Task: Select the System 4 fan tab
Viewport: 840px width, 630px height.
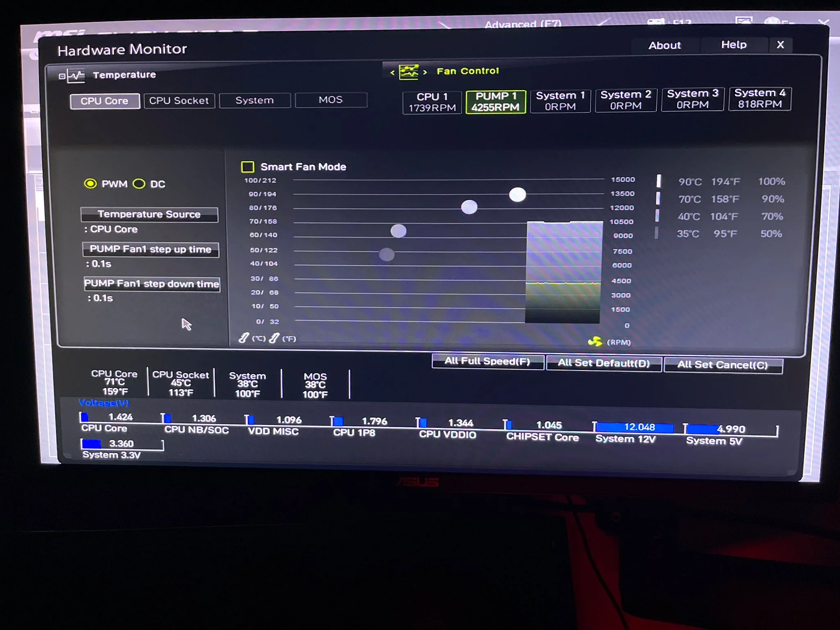Action: (x=760, y=98)
